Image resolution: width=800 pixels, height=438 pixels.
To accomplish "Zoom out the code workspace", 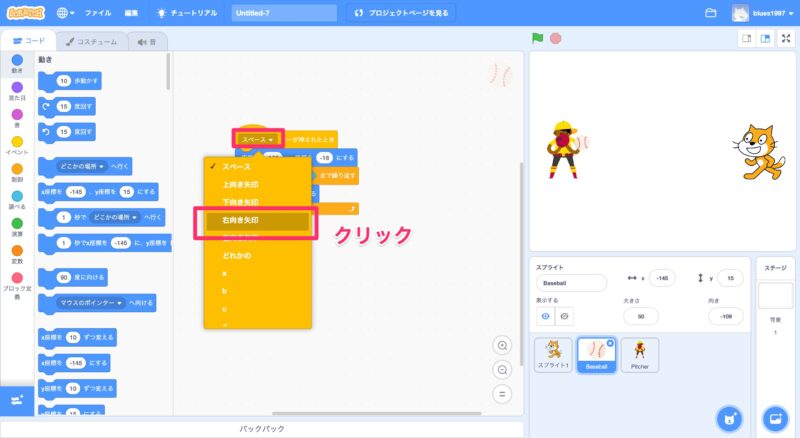I will pyautogui.click(x=502, y=369).
